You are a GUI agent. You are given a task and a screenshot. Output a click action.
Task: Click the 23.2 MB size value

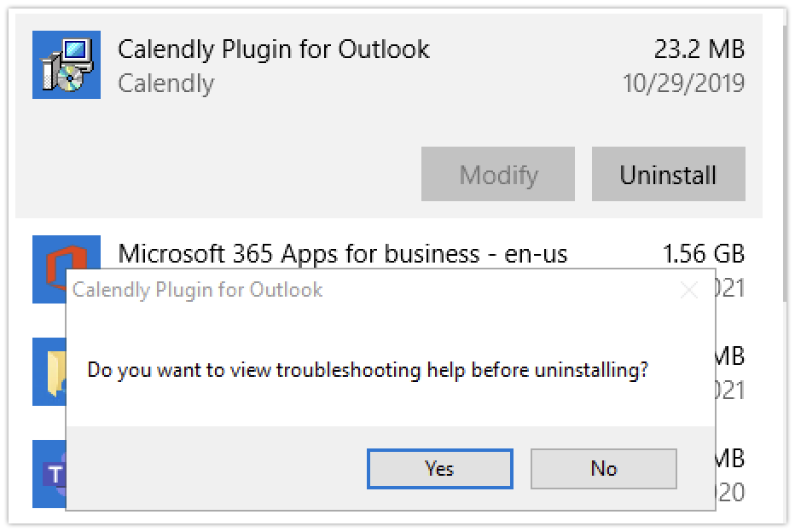pos(699,49)
